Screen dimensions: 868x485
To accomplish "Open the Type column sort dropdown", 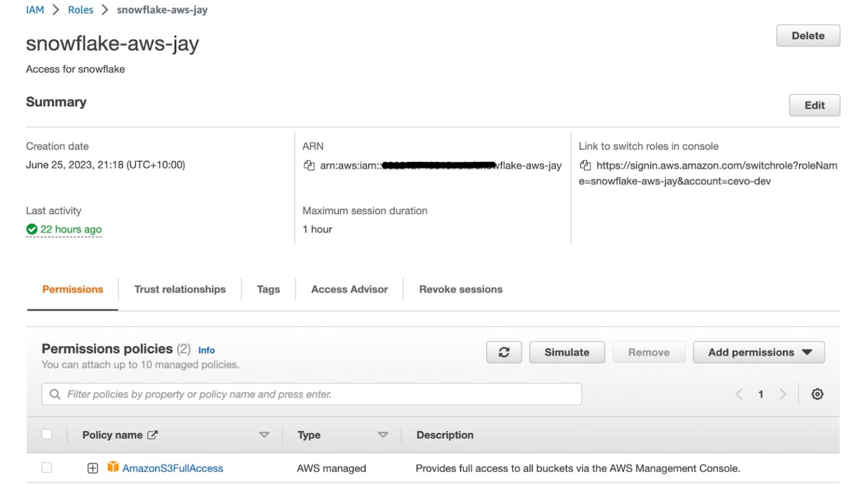I will 384,435.
